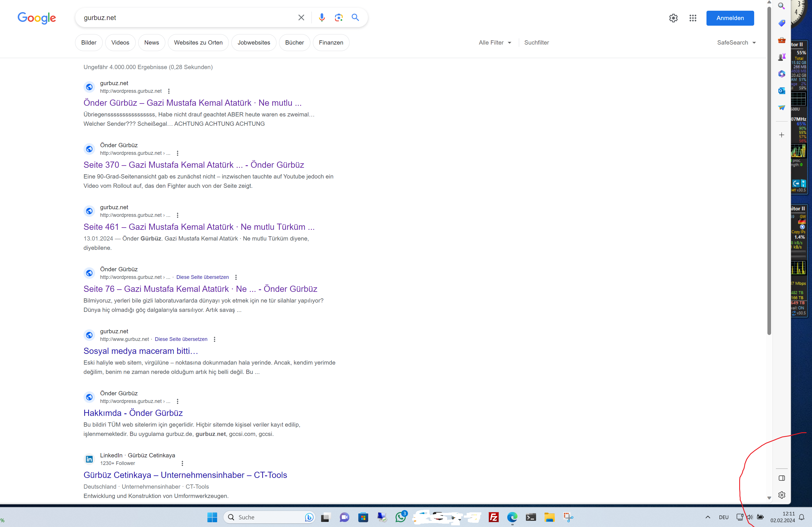Viewport: 812px width, 527px height.
Task: Open the Google apps grid
Action: tap(693, 18)
